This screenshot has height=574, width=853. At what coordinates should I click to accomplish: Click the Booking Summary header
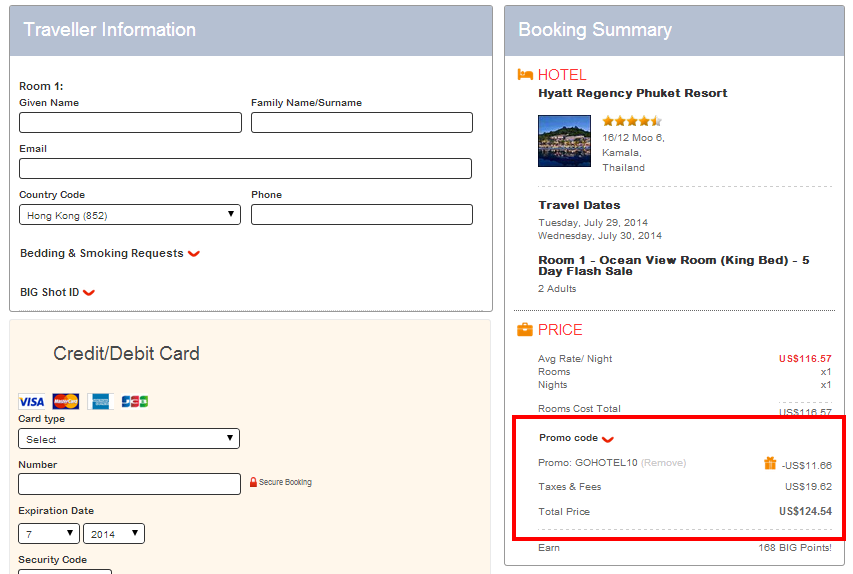click(595, 29)
